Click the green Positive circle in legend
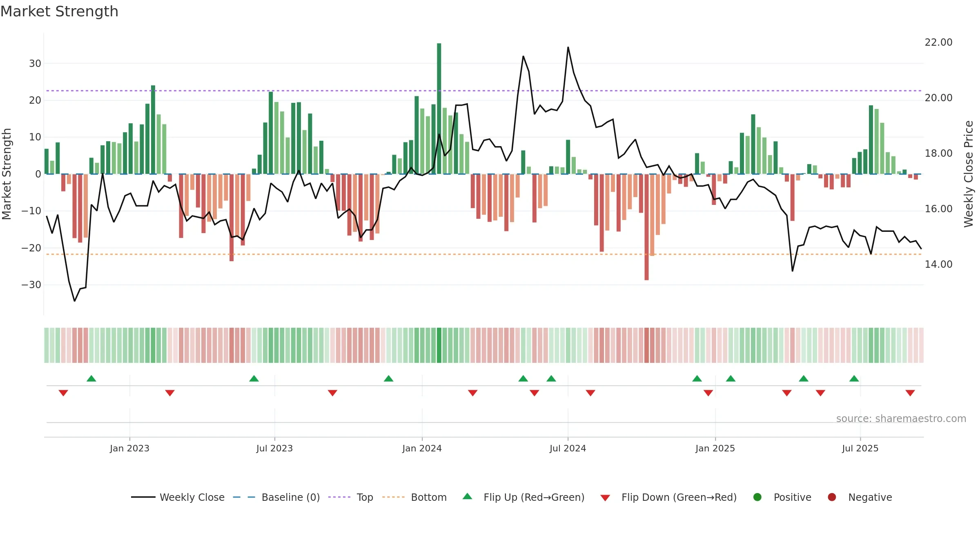This screenshot has height=551, width=980. (x=757, y=497)
